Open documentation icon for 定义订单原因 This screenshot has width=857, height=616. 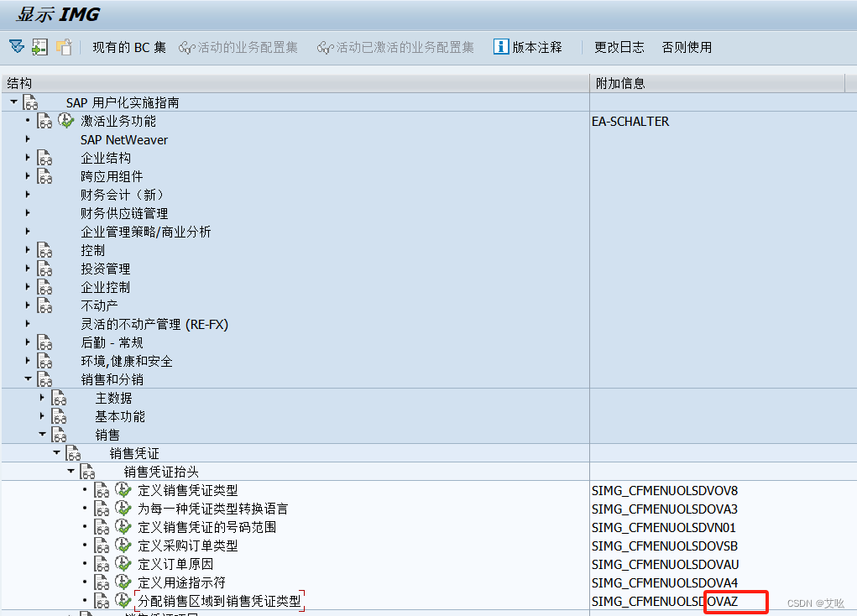102,564
